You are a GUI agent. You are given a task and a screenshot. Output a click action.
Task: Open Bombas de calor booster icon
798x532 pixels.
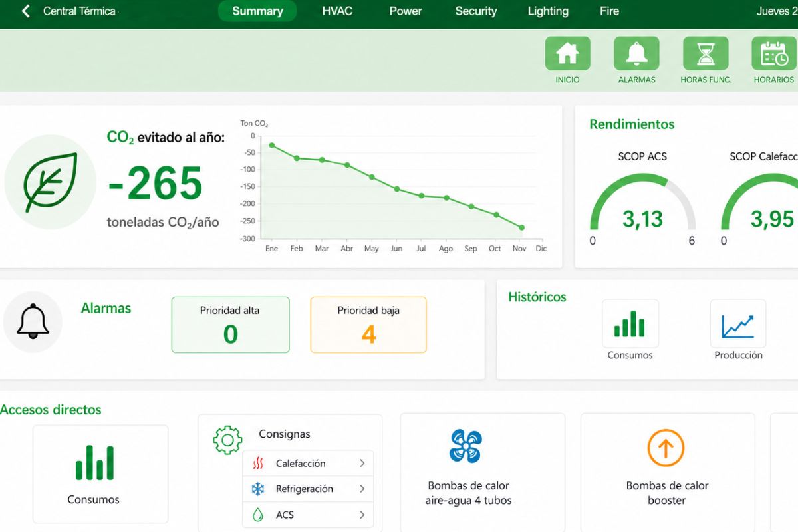(666, 448)
